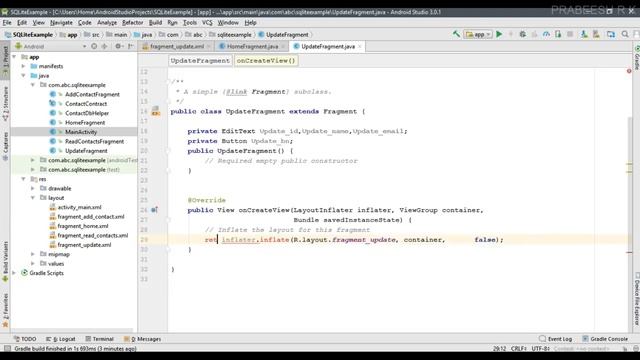Run the app with green play button
Viewport: 640px width, 360px height.
point(499,35)
